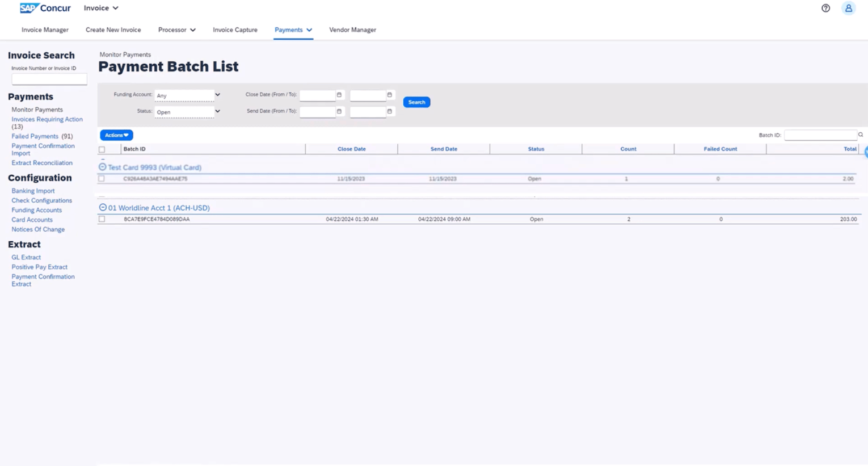Click the blue Search button
Viewport: 868px width, 466px height.
coord(416,102)
